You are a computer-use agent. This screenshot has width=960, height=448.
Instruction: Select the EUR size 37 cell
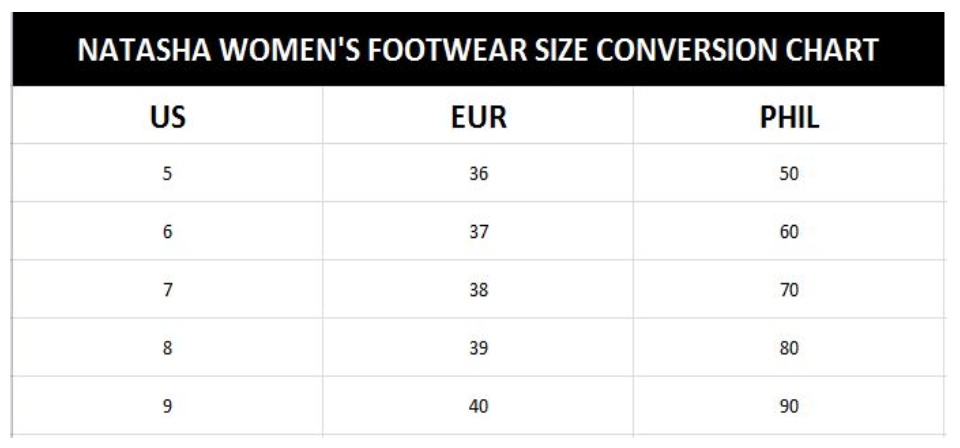(x=478, y=232)
